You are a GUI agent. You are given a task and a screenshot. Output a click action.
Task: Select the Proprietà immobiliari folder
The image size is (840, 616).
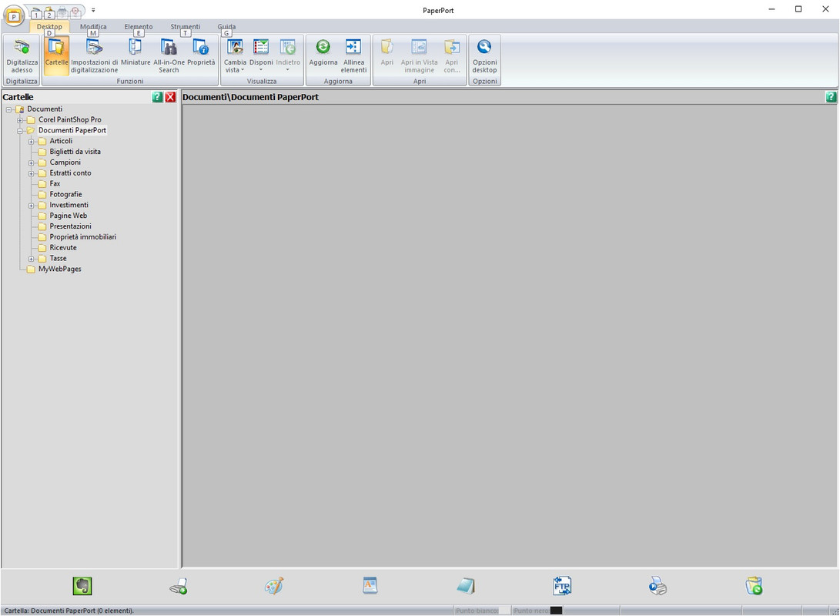click(x=82, y=236)
